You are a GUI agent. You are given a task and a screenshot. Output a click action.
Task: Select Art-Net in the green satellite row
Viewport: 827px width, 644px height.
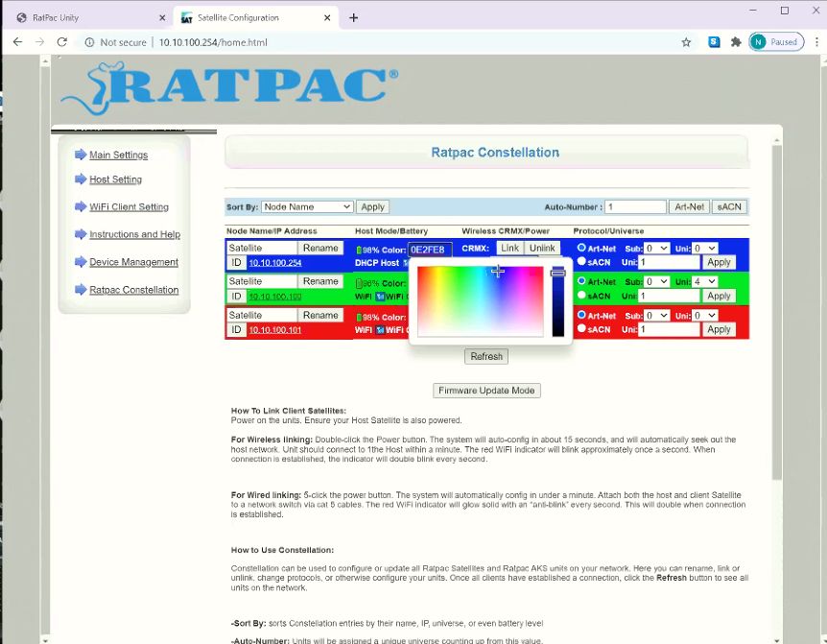coord(579,279)
